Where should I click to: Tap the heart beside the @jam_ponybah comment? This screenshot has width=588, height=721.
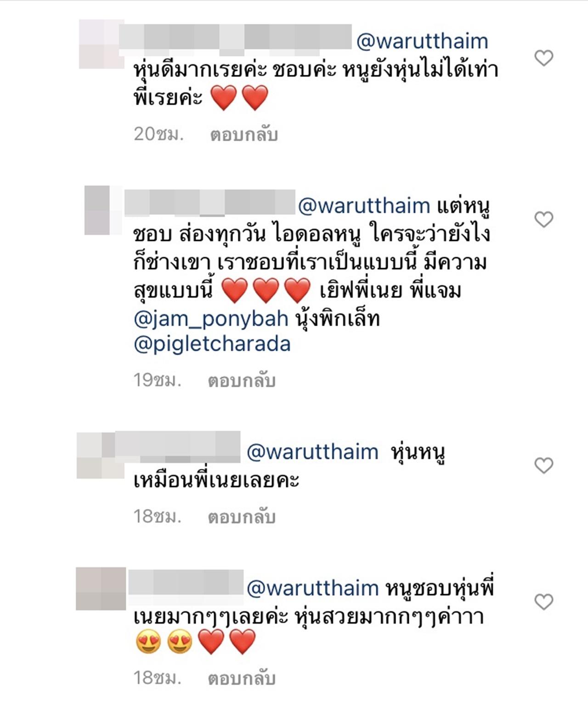[544, 220]
